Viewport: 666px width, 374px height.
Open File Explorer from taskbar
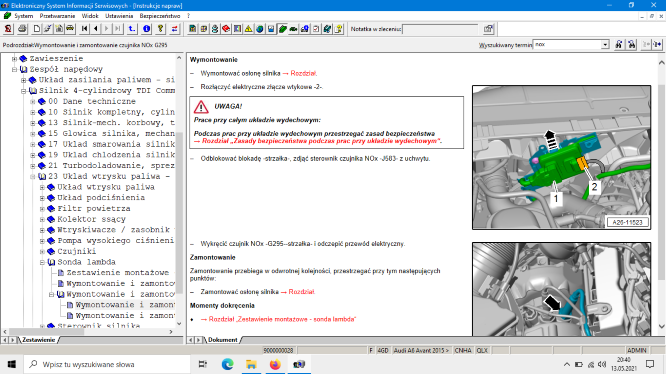click(251, 364)
